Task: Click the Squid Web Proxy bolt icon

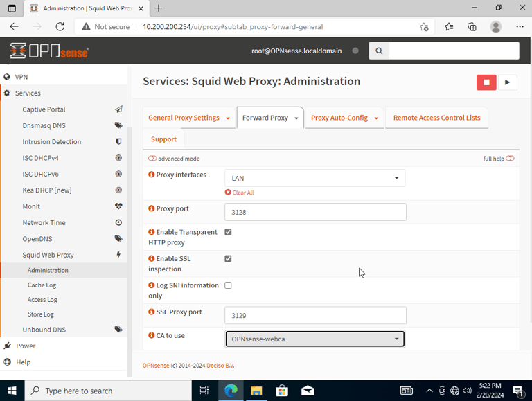Action: [118, 255]
